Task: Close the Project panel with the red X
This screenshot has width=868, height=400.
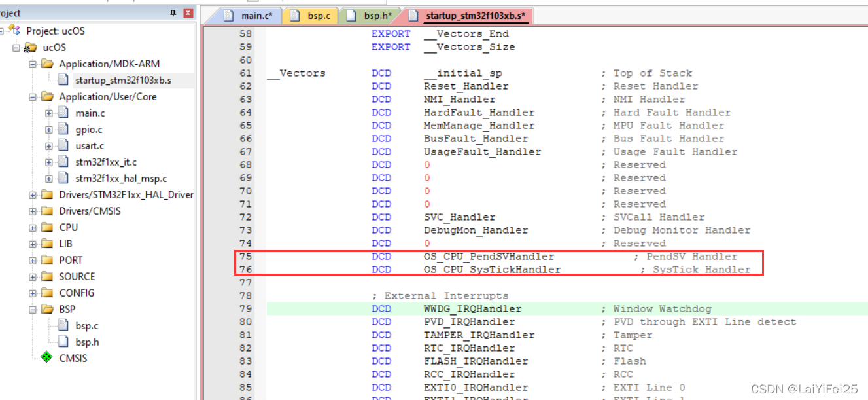Action: pyautogui.click(x=188, y=13)
